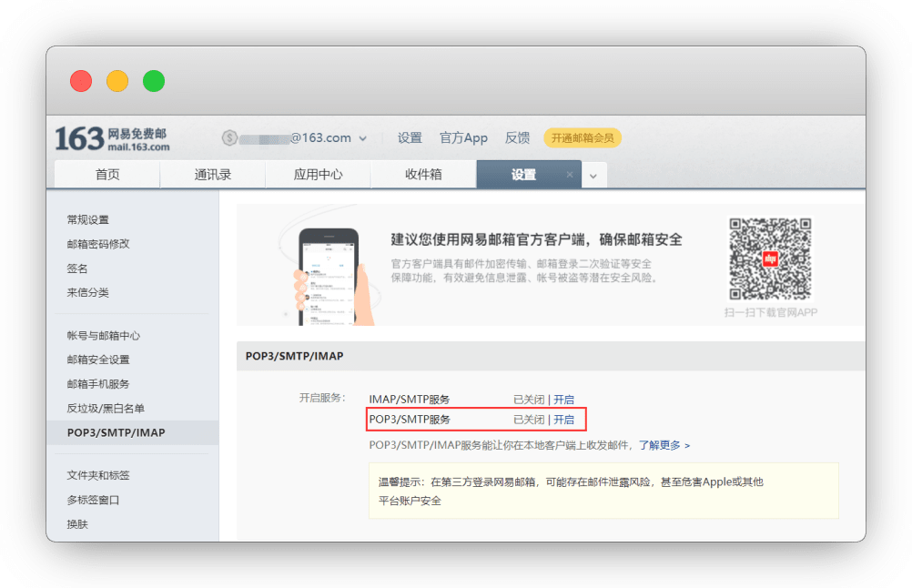Click the green macOS fullscreen button

(154, 81)
